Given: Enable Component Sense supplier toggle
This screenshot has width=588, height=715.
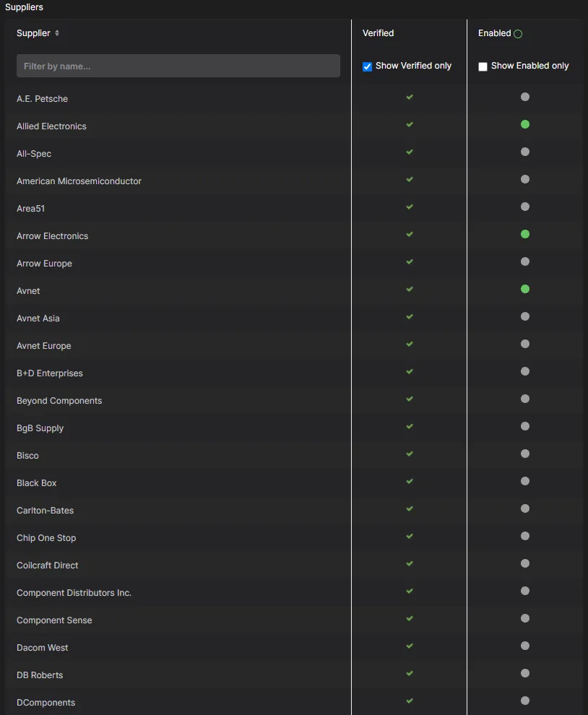Looking at the screenshot, I should tap(525, 618).
